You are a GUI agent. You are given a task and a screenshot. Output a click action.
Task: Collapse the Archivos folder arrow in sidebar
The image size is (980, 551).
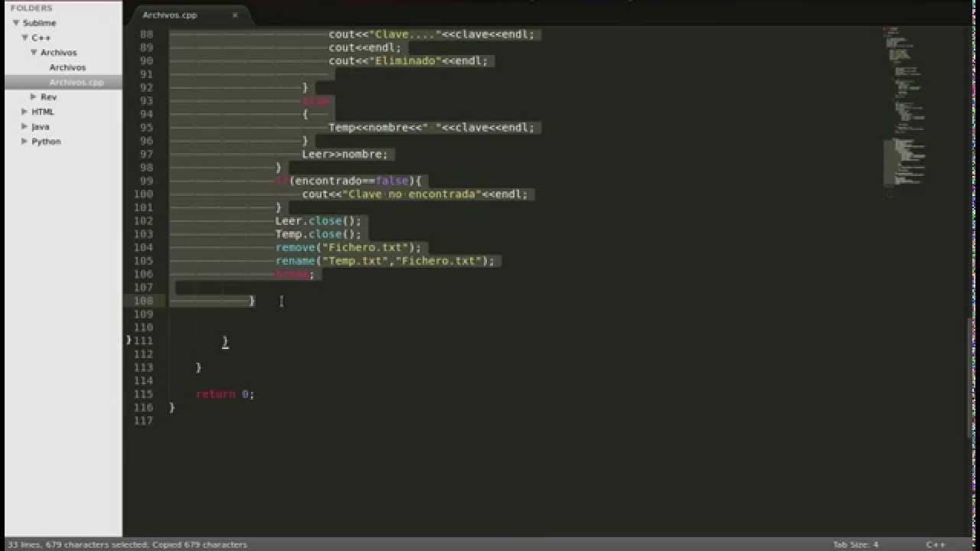(x=34, y=52)
